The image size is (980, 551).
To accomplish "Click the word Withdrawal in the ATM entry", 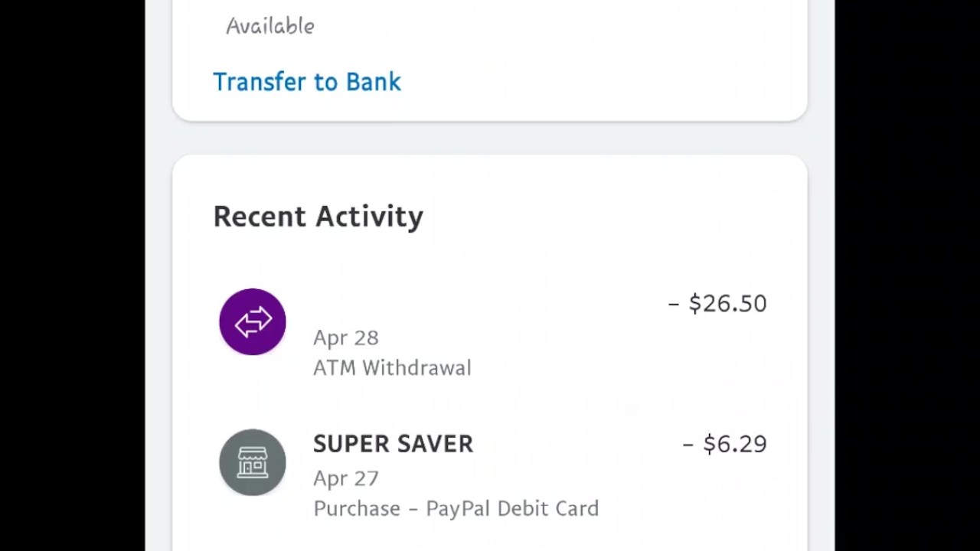I will pos(416,368).
